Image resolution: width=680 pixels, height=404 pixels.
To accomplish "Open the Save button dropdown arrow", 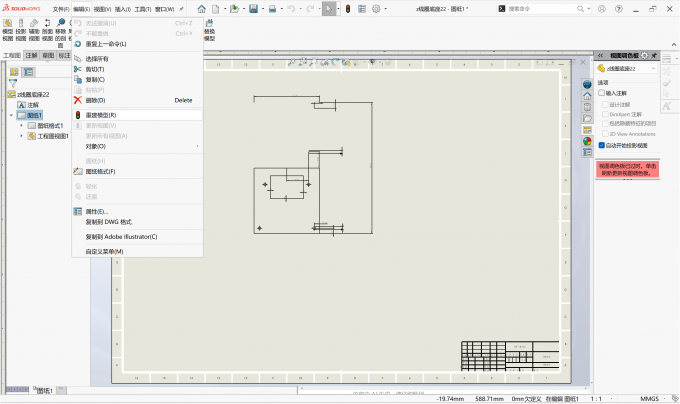I will pyautogui.click(x=263, y=9).
